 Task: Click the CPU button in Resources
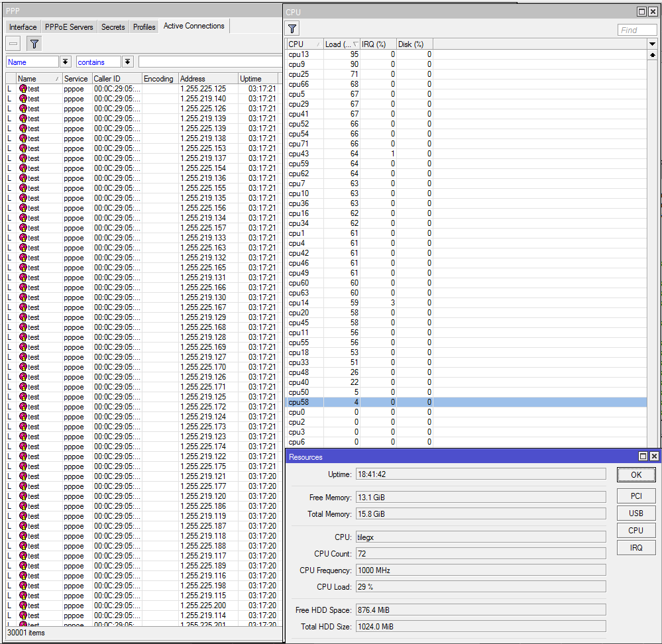636,531
